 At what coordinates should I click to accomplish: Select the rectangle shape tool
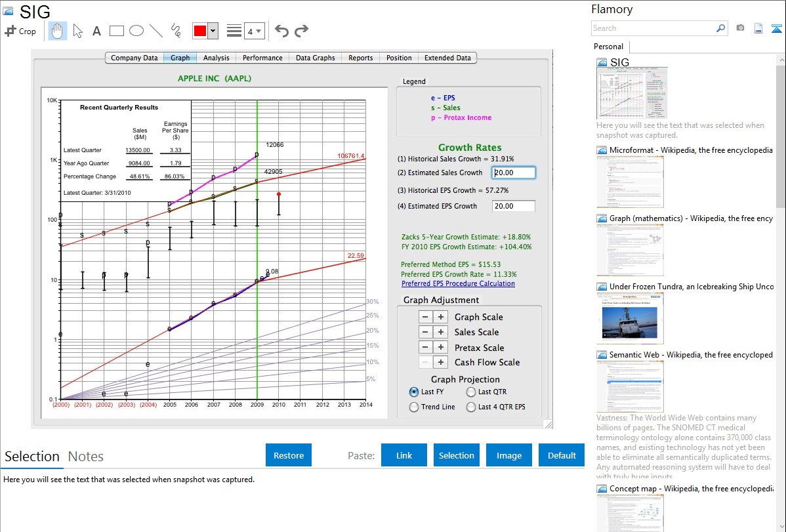click(x=116, y=31)
